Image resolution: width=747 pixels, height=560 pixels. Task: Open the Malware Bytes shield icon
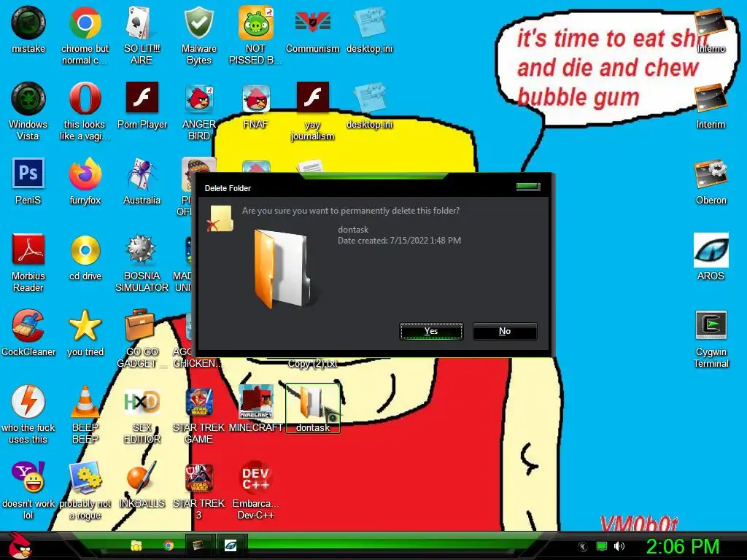198,36
